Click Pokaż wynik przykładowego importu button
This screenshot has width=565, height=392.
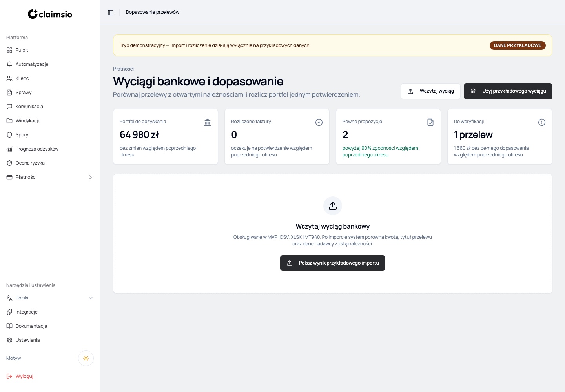[333, 263]
